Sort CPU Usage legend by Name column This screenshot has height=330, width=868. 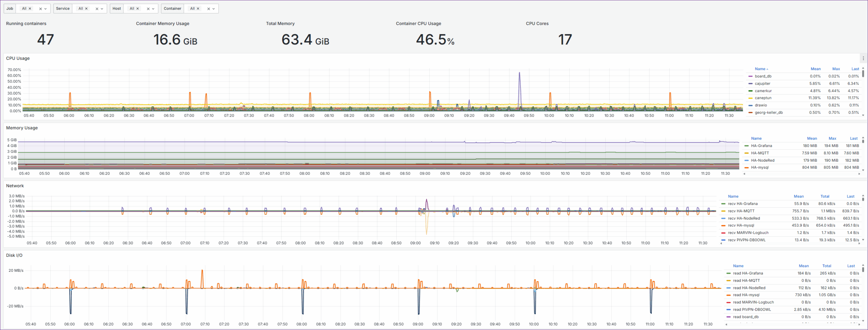[x=760, y=69]
